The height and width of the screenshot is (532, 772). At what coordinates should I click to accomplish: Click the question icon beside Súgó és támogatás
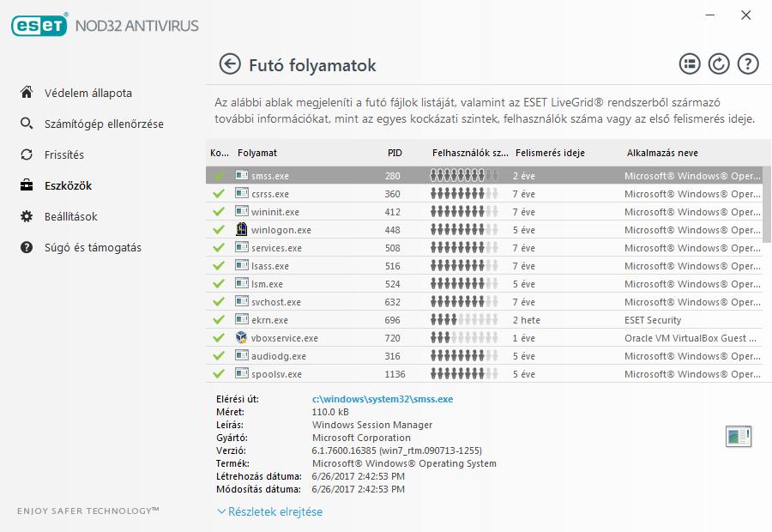(27, 247)
